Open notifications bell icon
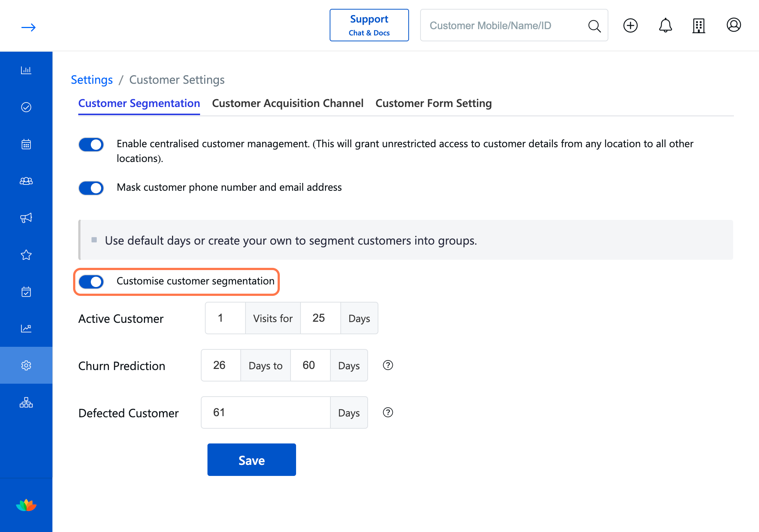759x532 pixels. click(666, 25)
